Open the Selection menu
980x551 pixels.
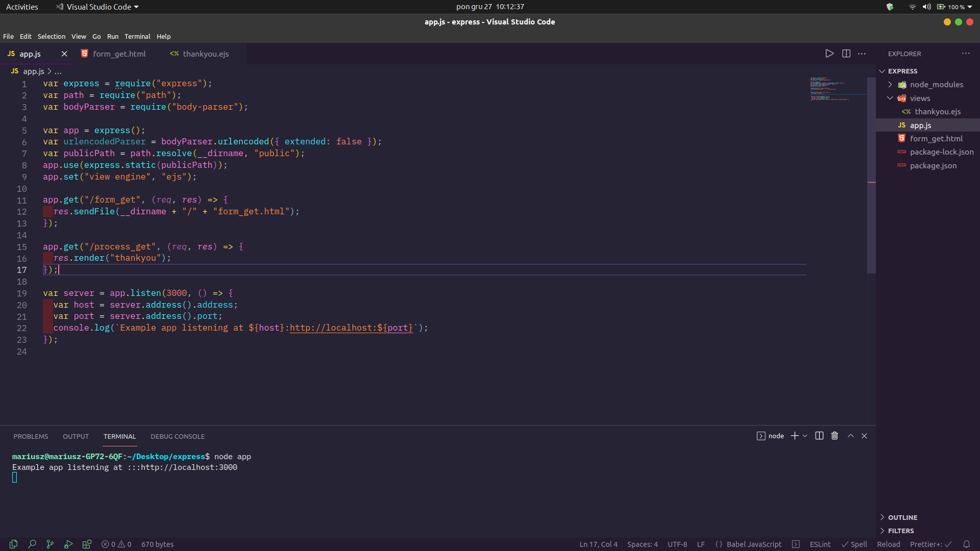click(52, 36)
